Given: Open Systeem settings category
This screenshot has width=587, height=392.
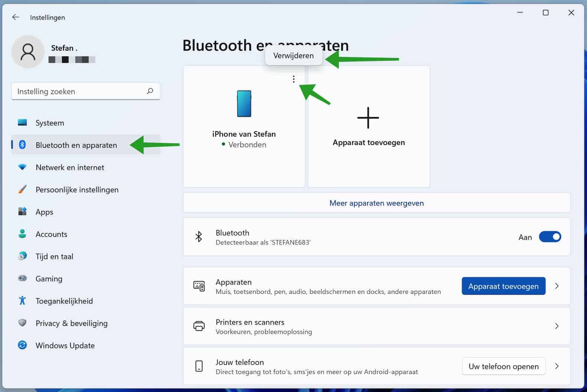Looking at the screenshot, I should (x=86, y=122).
